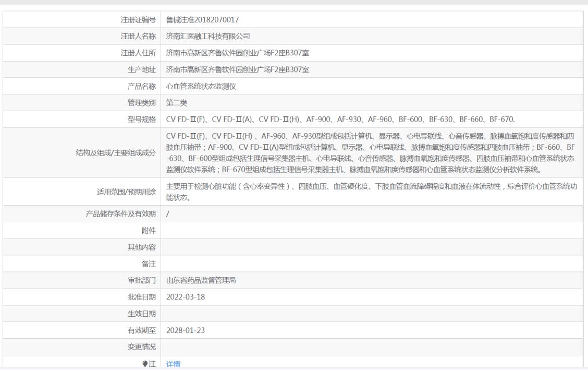Click the 其他内容 label

(142, 247)
